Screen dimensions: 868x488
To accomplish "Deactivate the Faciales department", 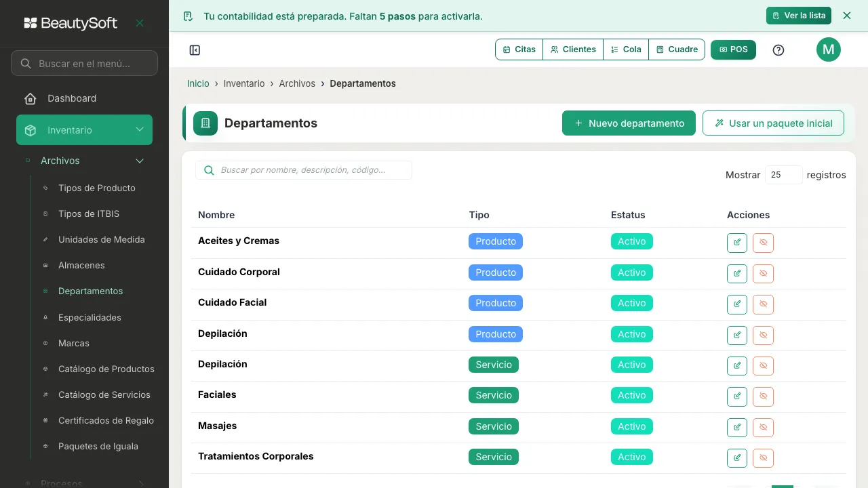I will point(764,396).
